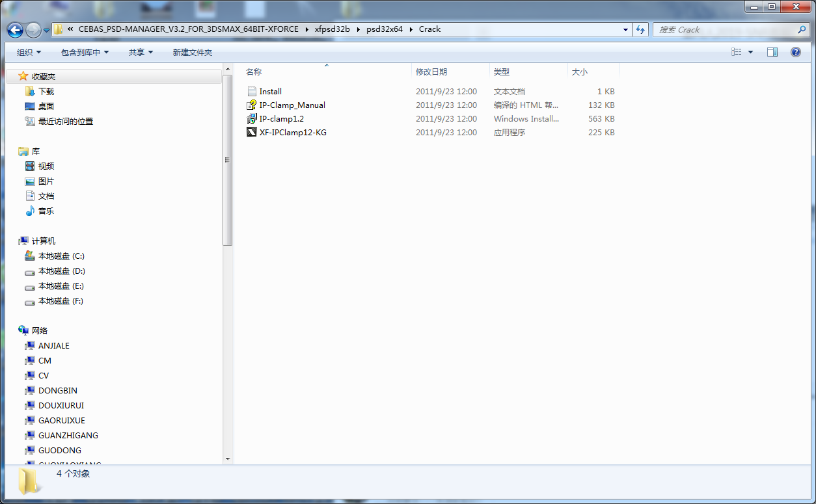
Task: Click the 编译的 HTML type cell
Action: pyautogui.click(x=526, y=105)
